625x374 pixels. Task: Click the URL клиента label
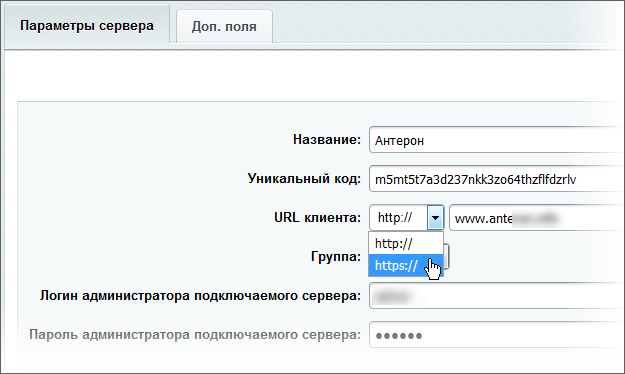click(x=317, y=217)
